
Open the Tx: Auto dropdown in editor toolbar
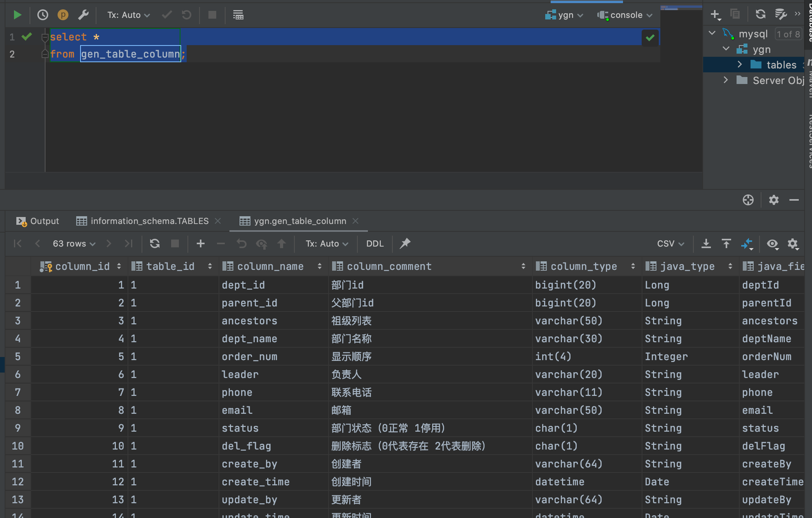point(129,15)
